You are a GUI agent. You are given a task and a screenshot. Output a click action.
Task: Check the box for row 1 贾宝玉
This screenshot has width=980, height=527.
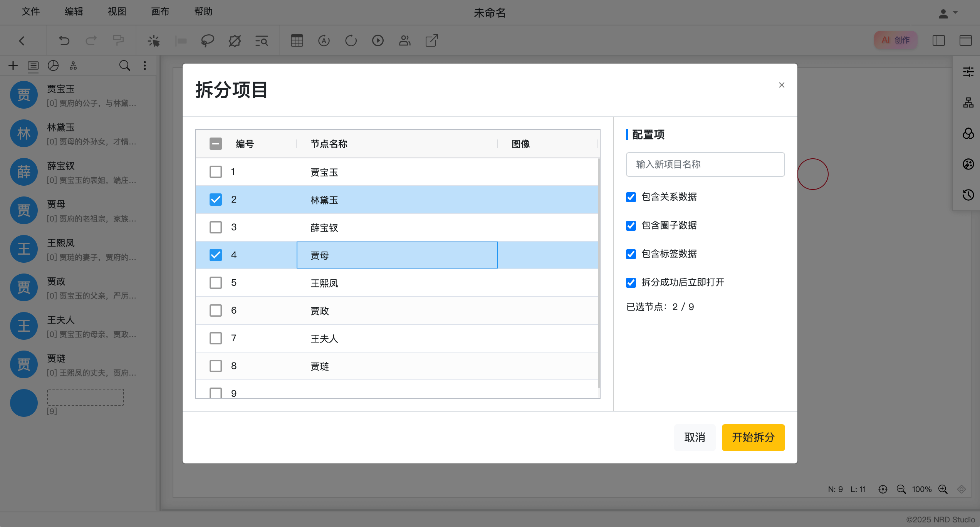pyautogui.click(x=216, y=172)
